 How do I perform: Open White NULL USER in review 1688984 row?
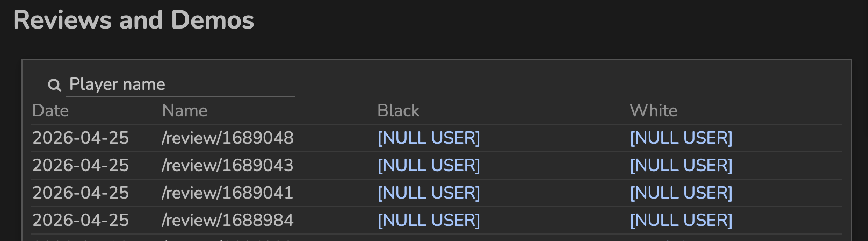[681, 221]
